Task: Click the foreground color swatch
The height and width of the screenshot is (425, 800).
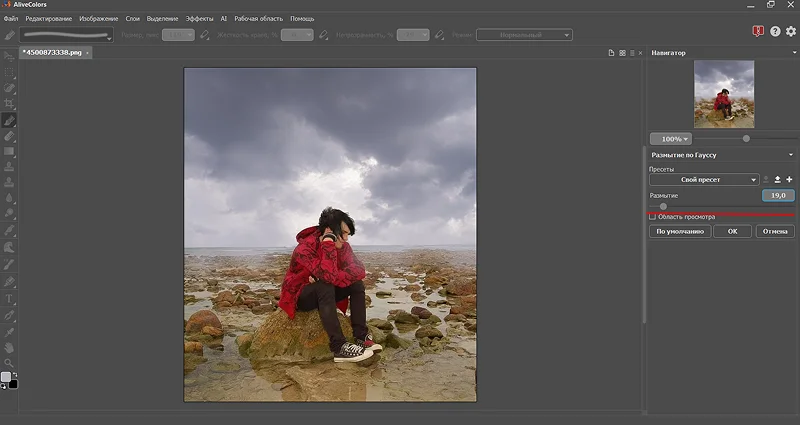Action: click(6, 377)
